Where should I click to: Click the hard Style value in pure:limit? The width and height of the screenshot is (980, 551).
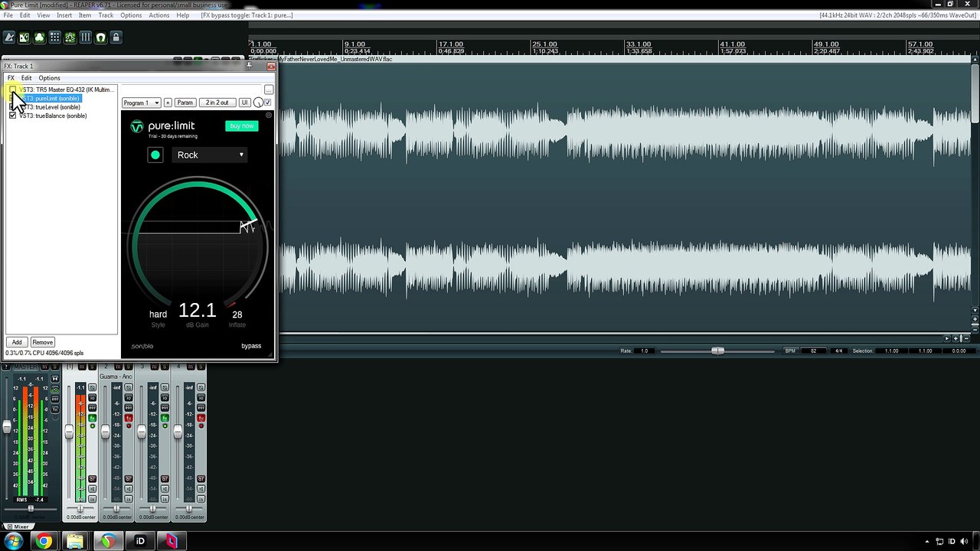pos(158,315)
